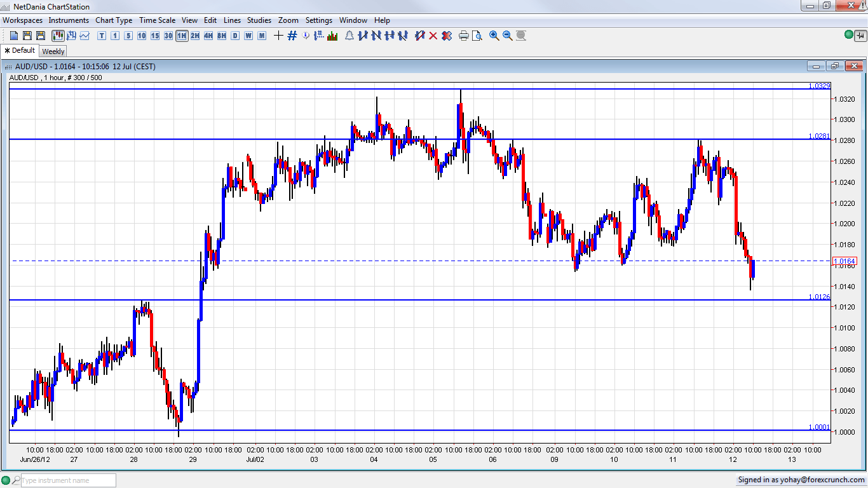Select the line chart type icon
868x488 pixels.
[x=85, y=36]
